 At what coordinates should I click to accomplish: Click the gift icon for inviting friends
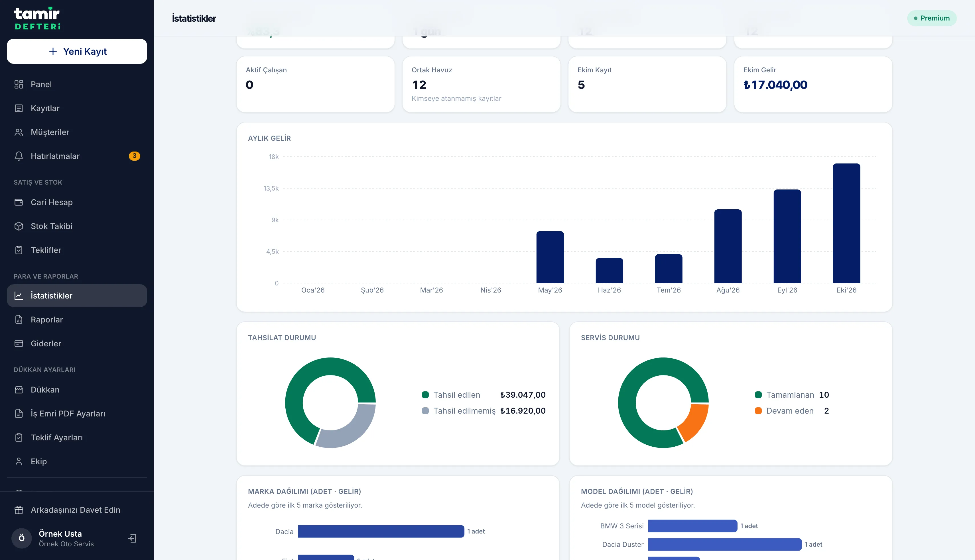pos(19,510)
